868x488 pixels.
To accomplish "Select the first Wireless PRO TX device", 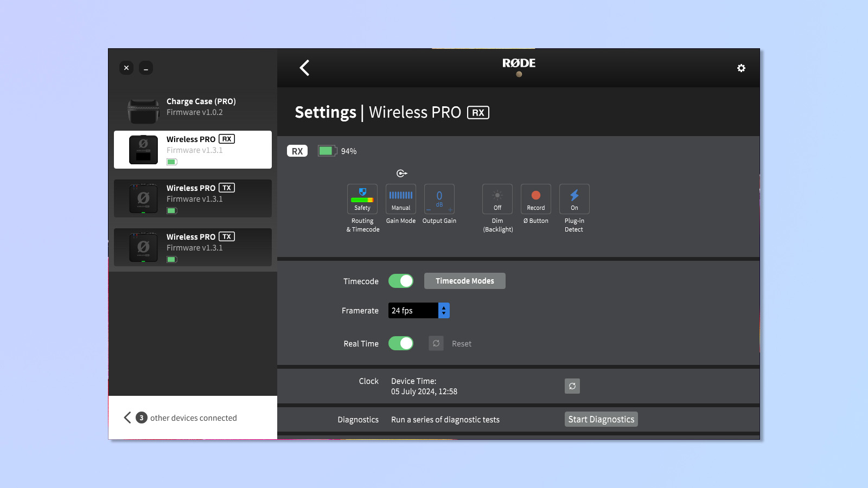I will pos(193,198).
